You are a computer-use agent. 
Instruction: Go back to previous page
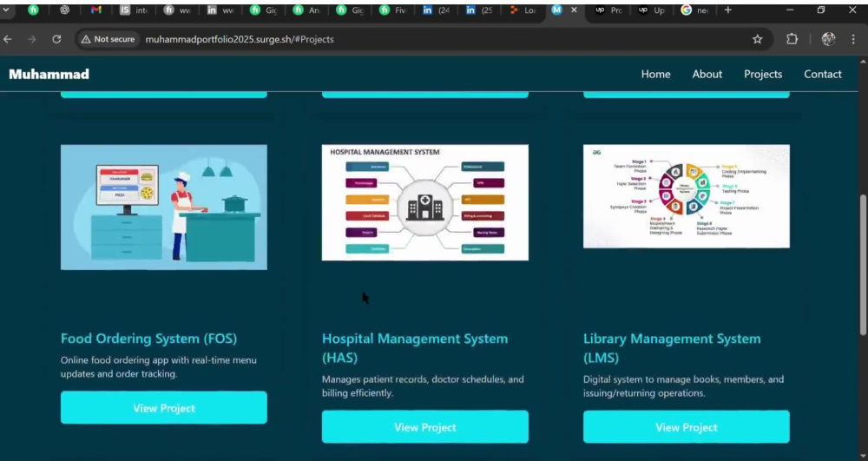[x=8, y=39]
